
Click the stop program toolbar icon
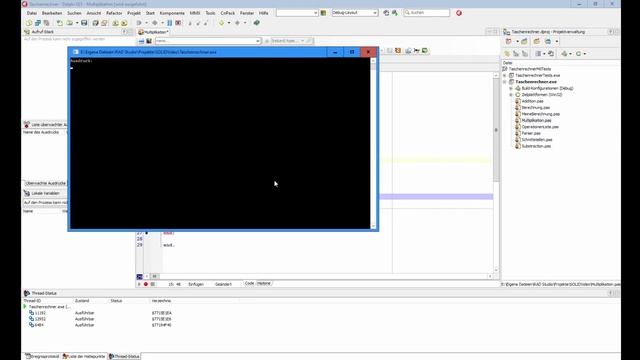click(178, 23)
